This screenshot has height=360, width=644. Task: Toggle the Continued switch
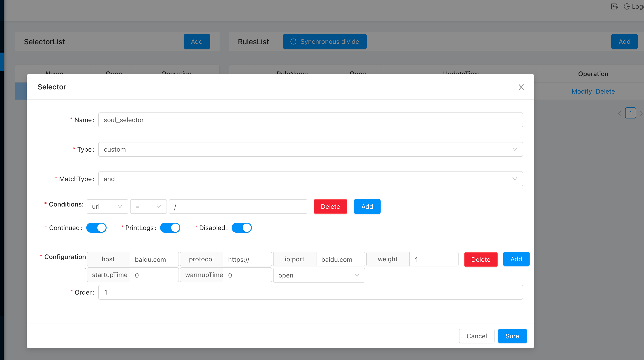tap(96, 227)
